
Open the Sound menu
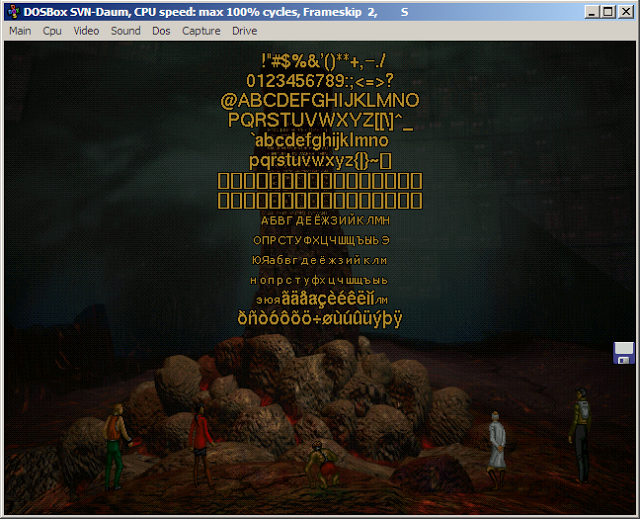coord(125,31)
